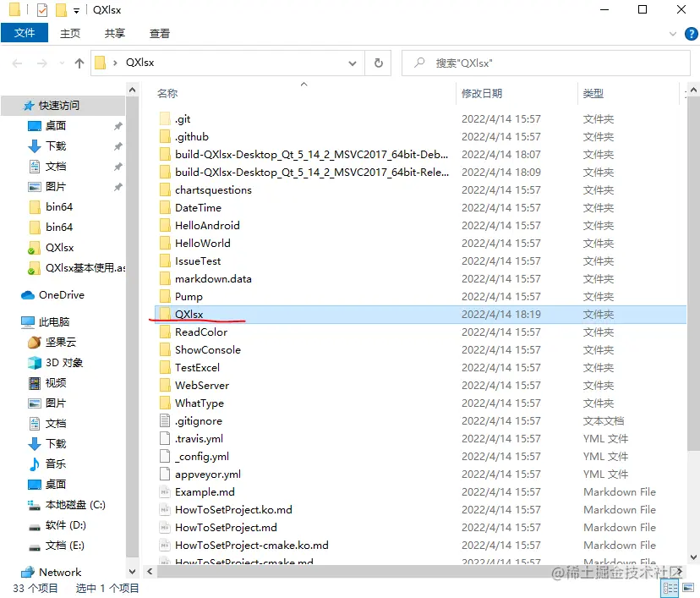Switch to the 共享 ribbon tab
Image resolution: width=700 pixels, height=598 pixels.
pyautogui.click(x=115, y=33)
